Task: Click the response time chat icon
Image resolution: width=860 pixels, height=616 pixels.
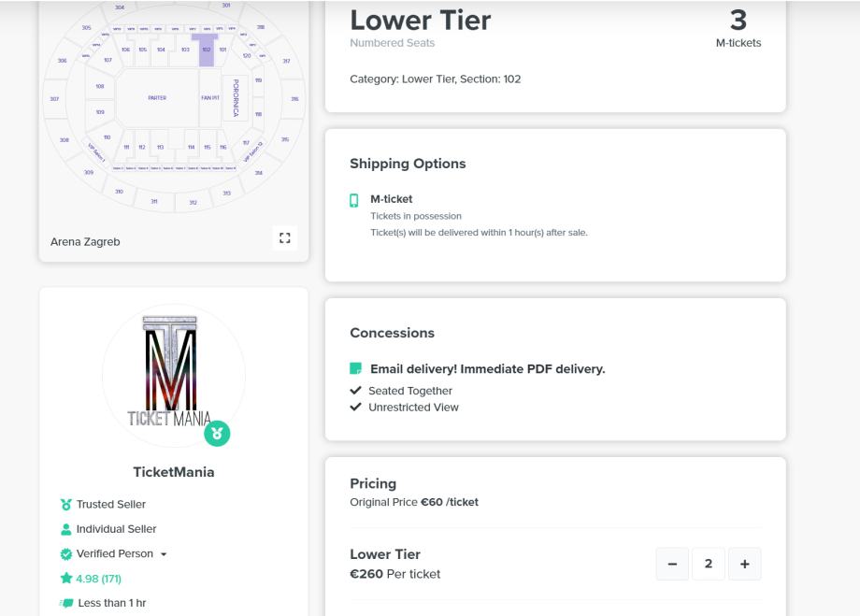Action: (65, 603)
